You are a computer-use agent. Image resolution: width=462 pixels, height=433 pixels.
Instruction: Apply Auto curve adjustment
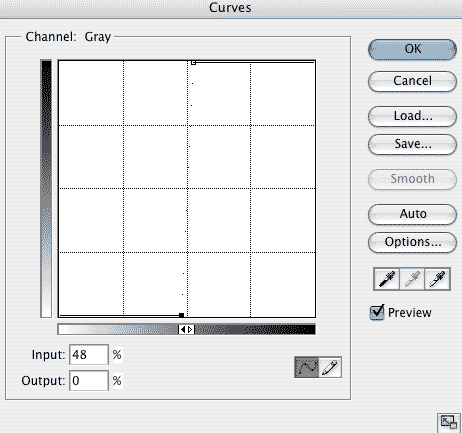pos(412,214)
